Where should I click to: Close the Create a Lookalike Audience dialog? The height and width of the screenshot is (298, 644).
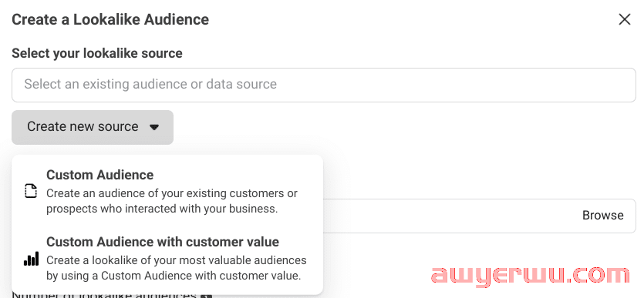(624, 19)
